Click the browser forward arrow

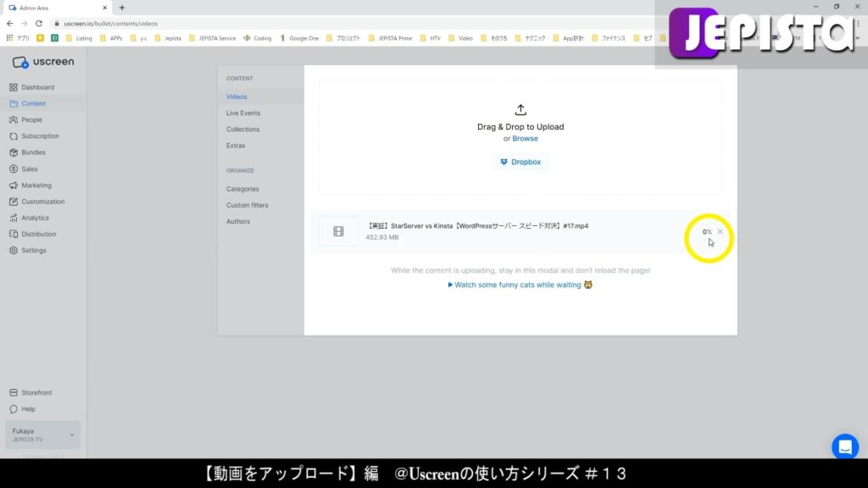coord(24,24)
